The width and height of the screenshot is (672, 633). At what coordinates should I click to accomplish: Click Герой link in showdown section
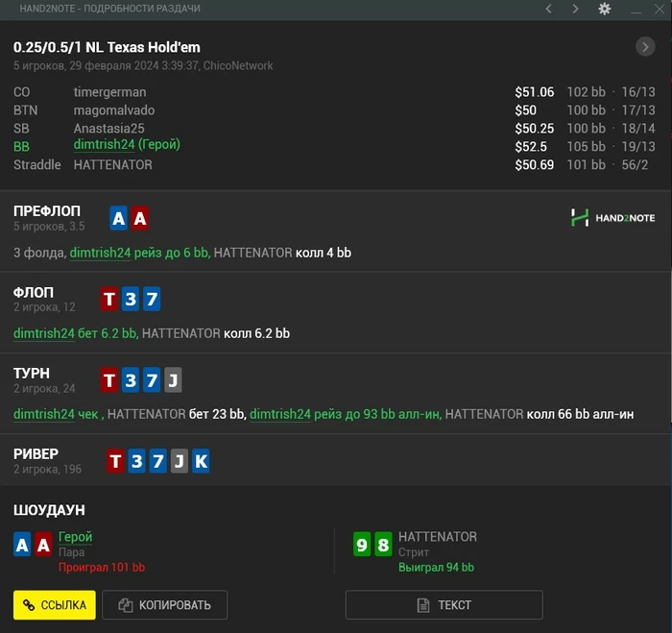[76, 537]
